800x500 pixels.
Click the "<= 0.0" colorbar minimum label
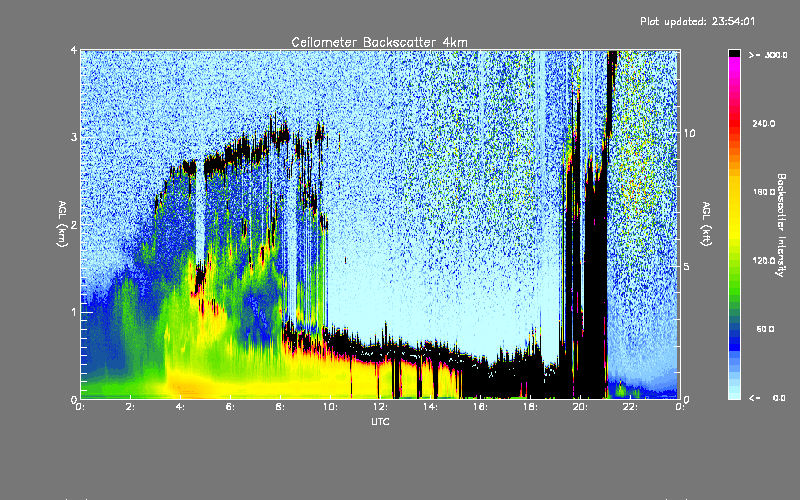[x=767, y=397]
